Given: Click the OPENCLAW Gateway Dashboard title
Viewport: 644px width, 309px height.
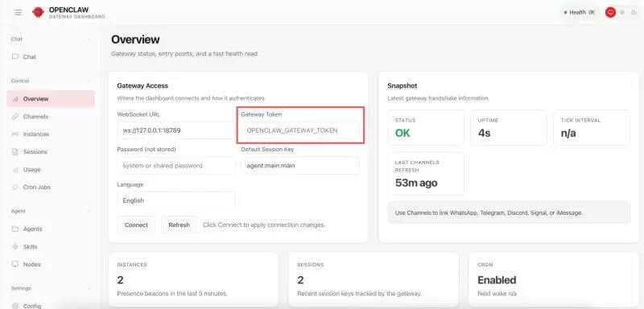Looking at the screenshot, I should coord(76,13).
